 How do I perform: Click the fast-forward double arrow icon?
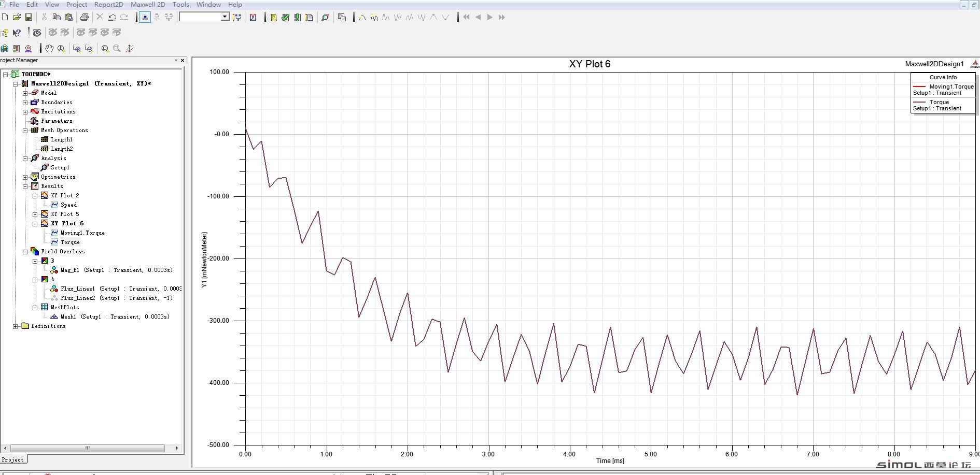tap(501, 17)
